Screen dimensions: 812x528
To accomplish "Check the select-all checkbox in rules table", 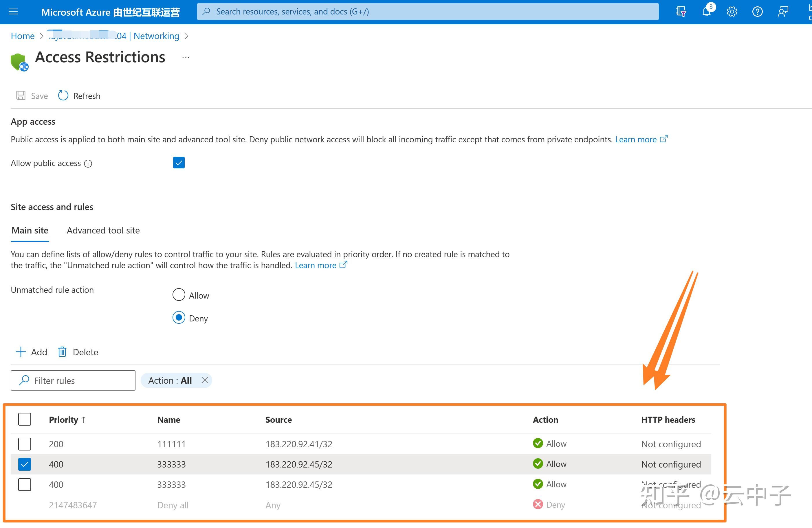I will click(24, 419).
